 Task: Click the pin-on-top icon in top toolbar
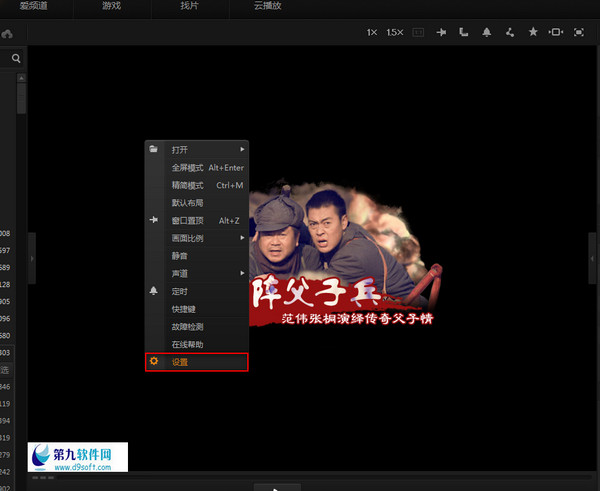tap(441, 33)
